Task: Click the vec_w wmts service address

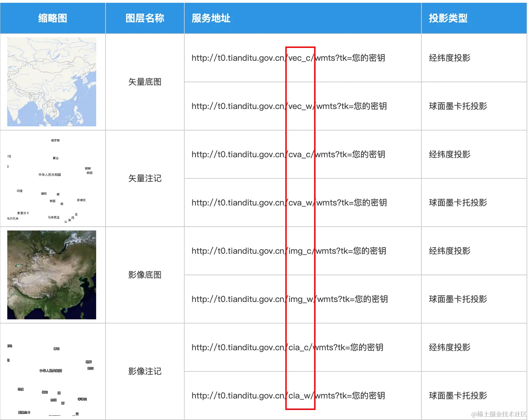Action: pos(289,106)
